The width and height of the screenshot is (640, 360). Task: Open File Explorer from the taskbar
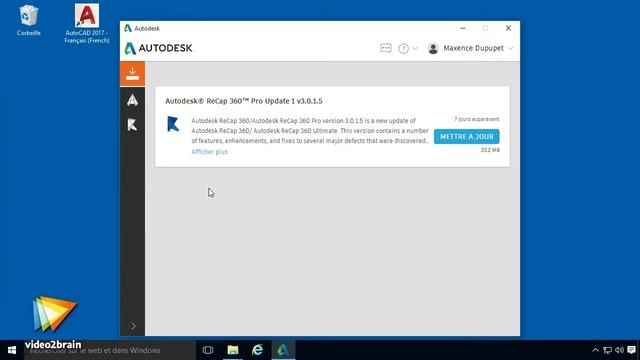pos(233,350)
